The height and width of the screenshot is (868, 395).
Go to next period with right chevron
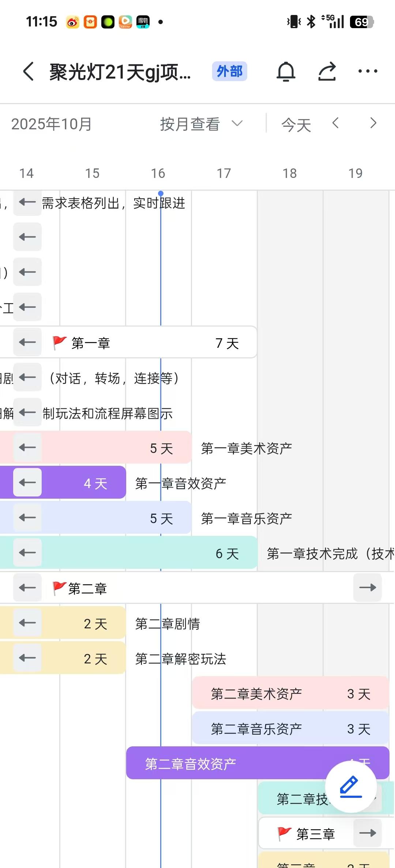pos(373,123)
